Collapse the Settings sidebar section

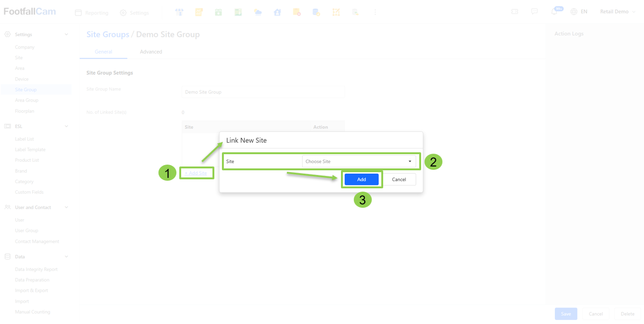point(66,35)
